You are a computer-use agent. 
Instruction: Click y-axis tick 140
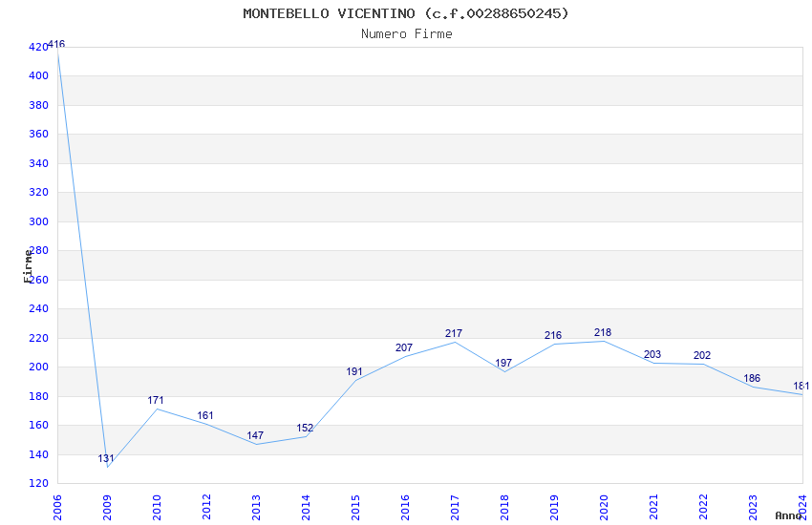coord(38,454)
